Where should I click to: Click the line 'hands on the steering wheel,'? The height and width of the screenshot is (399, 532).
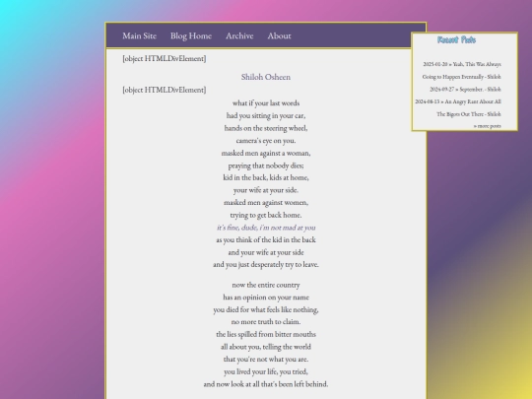(266, 128)
